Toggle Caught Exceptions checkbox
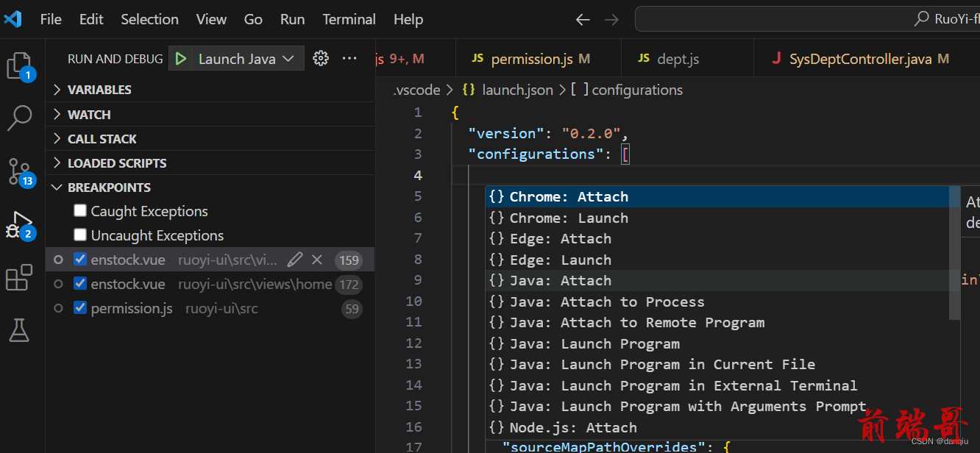The image size is (980, 453). [80, 211]
